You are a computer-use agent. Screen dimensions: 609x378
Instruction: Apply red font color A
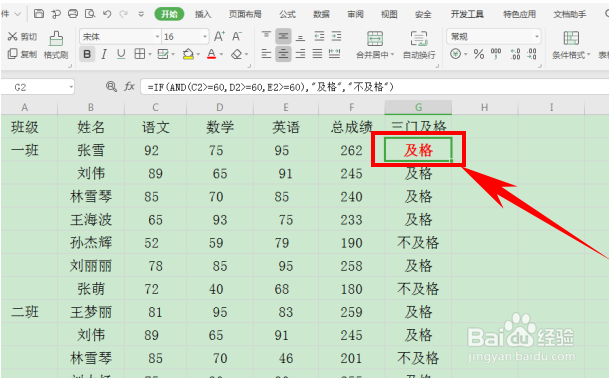coord(211,54)
